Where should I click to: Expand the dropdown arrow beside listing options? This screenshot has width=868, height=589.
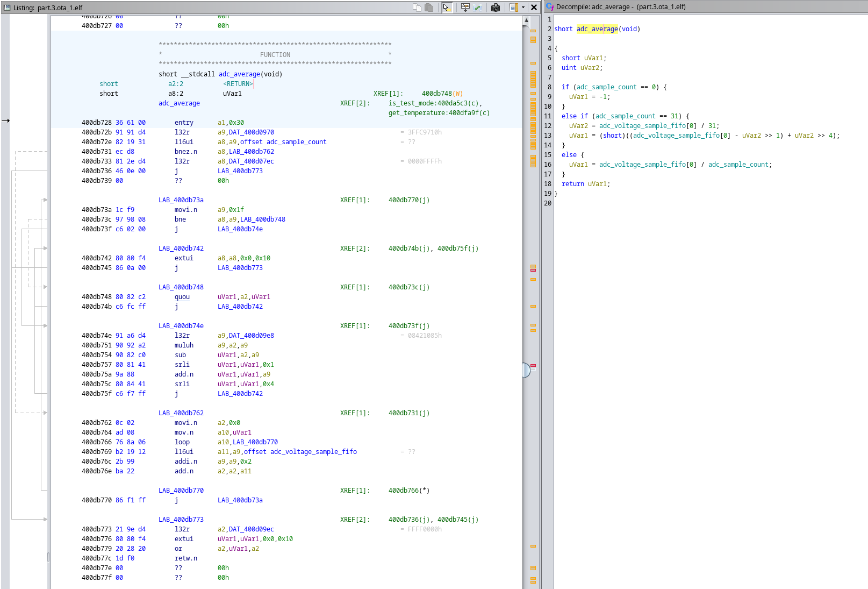click(523, 7)
